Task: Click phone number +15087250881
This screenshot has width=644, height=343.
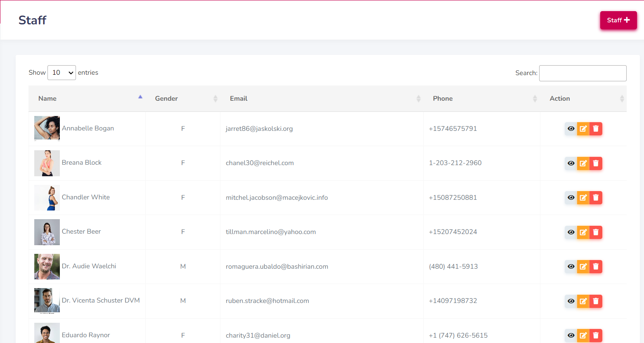Action: (453, 198)
